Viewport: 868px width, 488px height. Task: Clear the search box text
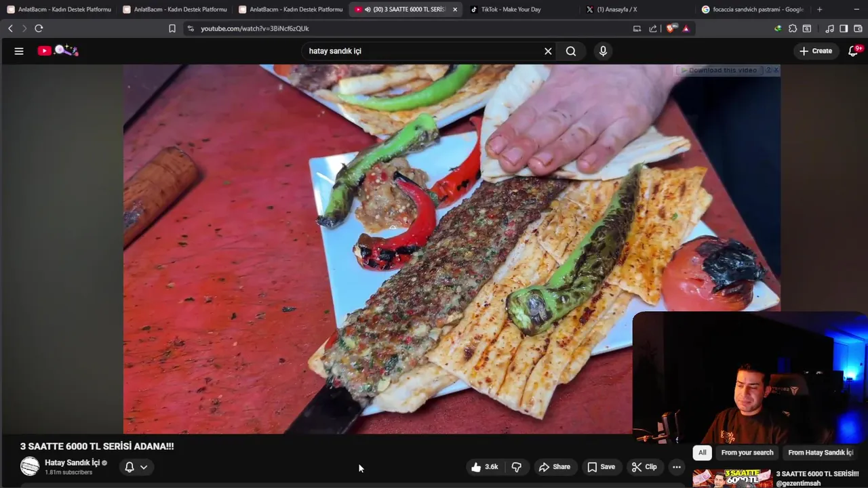click(548, 51)
